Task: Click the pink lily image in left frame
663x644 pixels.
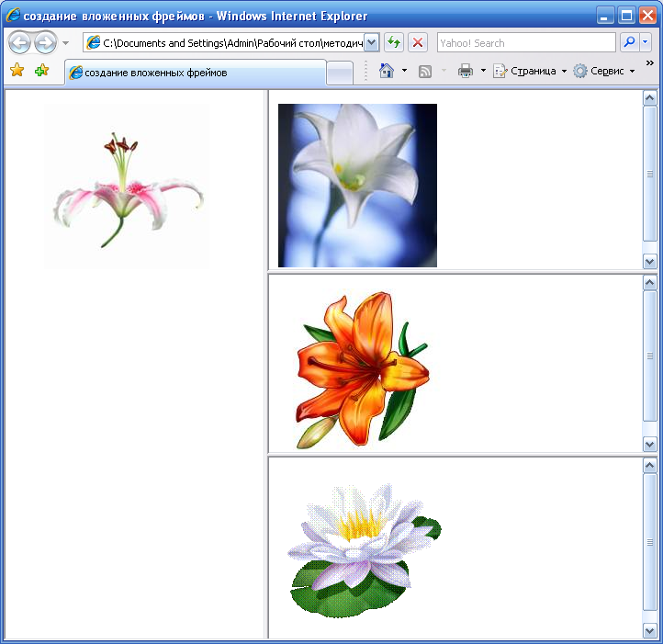Action: coord(127,186)
